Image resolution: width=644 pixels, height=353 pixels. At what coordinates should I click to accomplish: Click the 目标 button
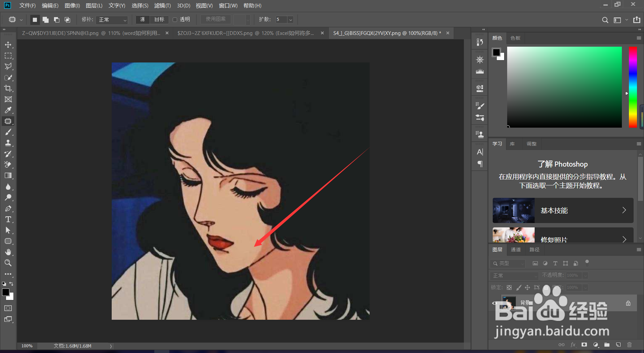pos(159,19)
